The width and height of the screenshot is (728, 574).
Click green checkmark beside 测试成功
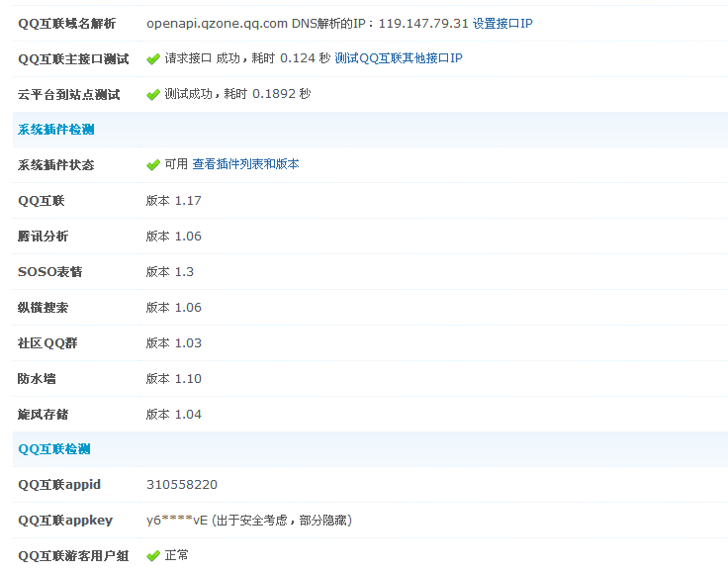point(153,95)
